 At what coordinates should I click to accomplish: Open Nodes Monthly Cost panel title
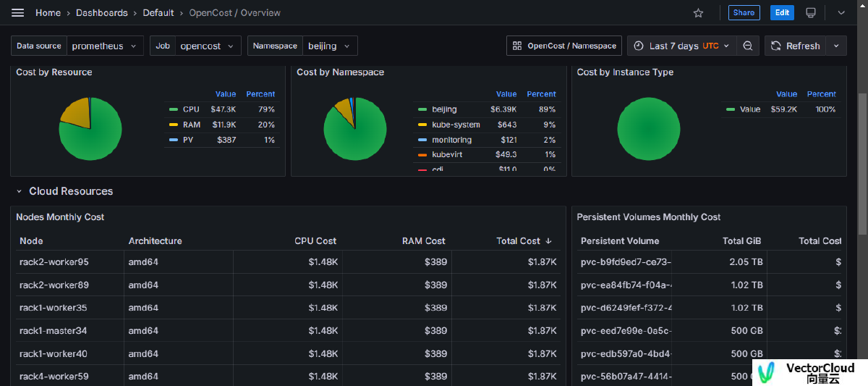coord(60,217)
